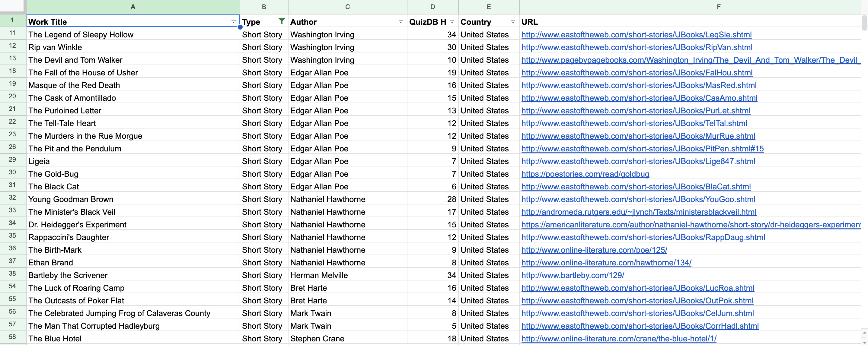Select column F header
The height and width of the screenshot is (345, 868).
718,6
